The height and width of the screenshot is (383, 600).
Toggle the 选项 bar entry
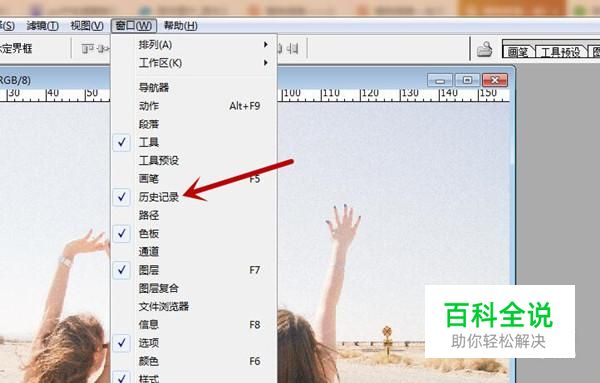194,343
